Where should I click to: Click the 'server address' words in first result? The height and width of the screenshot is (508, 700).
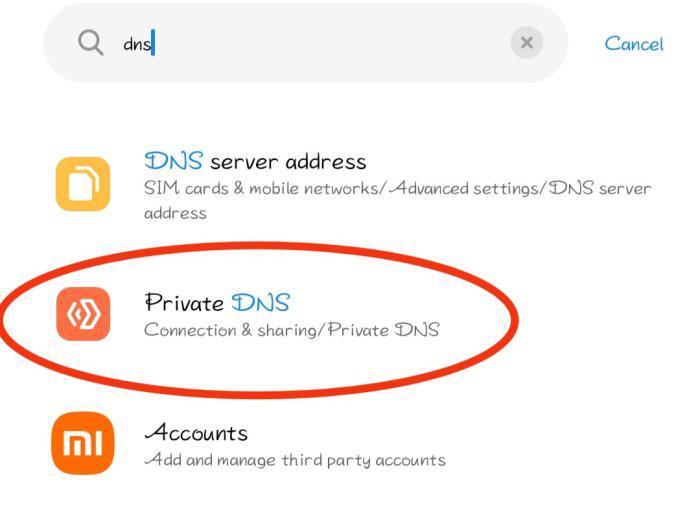[288, 161]
